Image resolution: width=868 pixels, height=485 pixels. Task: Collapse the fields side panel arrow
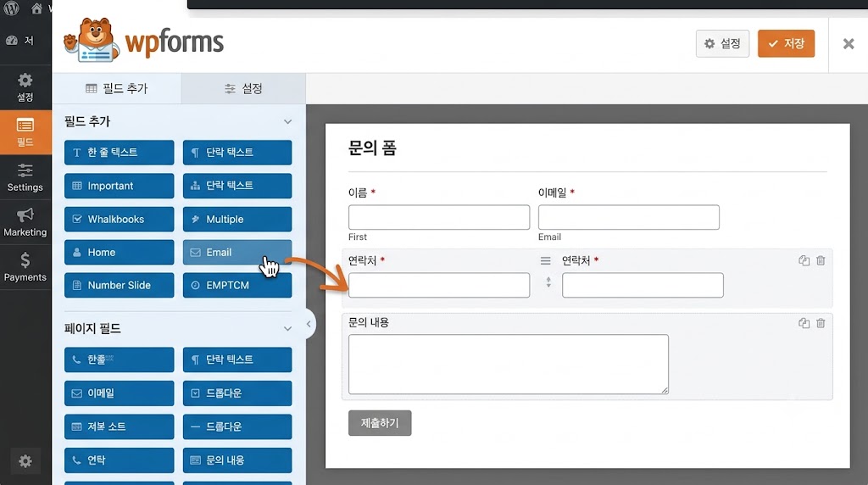pyautogui.click(x=309, y=325)
